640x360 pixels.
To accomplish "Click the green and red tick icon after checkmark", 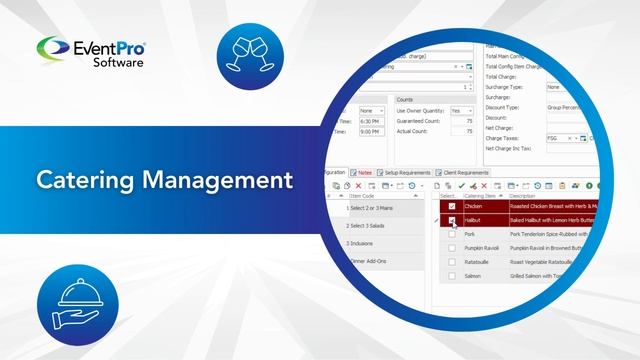I will pyautogui.click(x=473, y=186).
